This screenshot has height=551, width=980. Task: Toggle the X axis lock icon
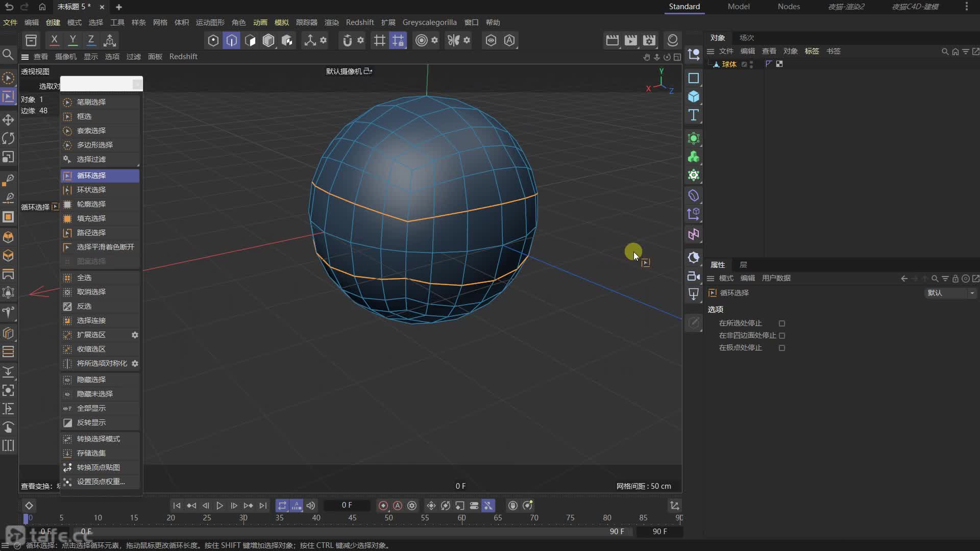54,40
